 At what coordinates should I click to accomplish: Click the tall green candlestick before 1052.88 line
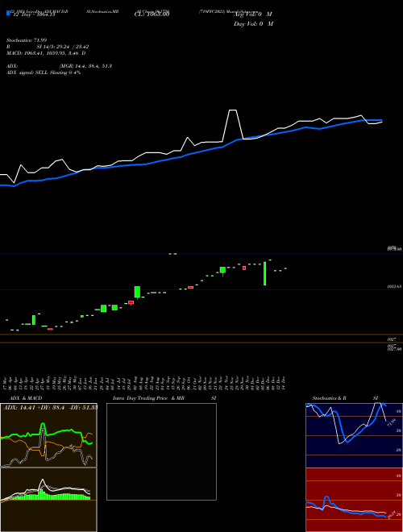(265, 273)
